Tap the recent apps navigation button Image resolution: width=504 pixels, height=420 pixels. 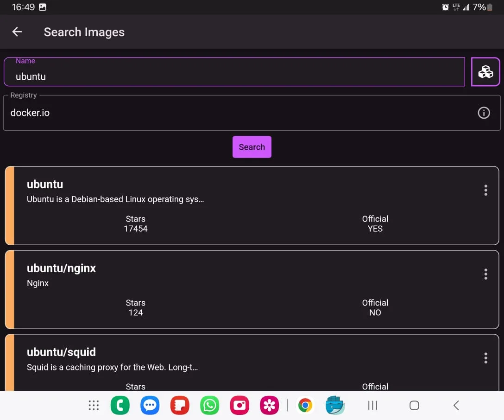pyautogui.click(x=372, y=405)
